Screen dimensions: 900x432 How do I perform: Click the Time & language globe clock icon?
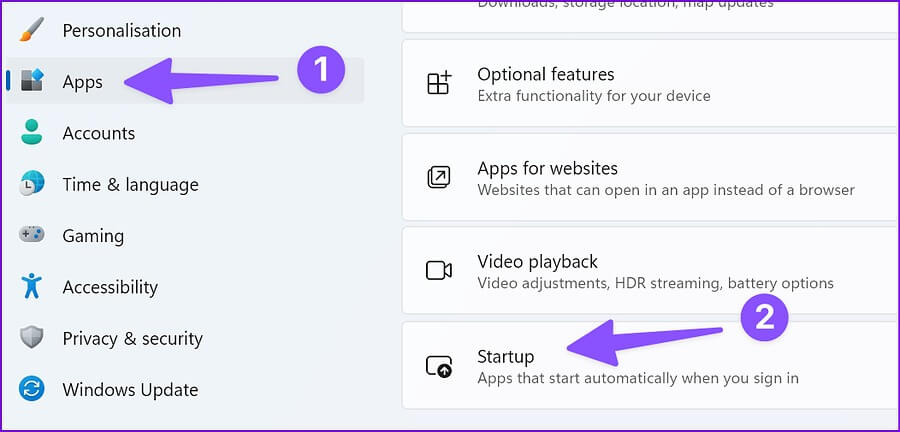pyautogui.click(x=32, y=184)
